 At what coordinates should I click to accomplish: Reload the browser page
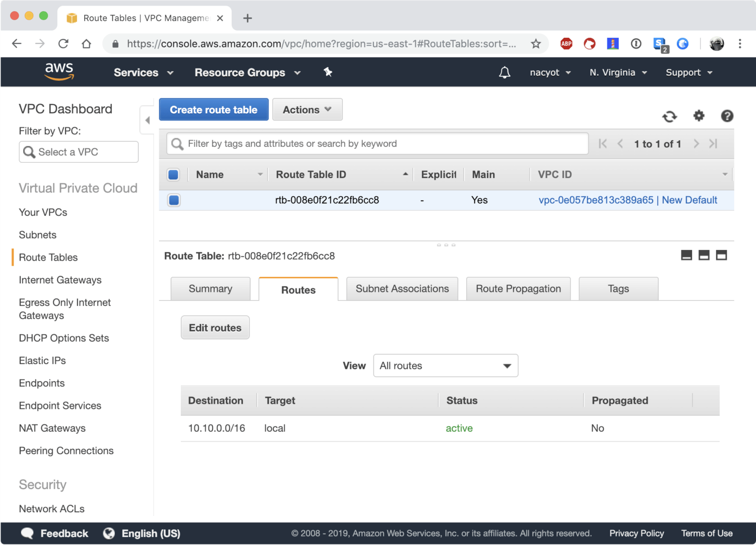click(63, 44)
